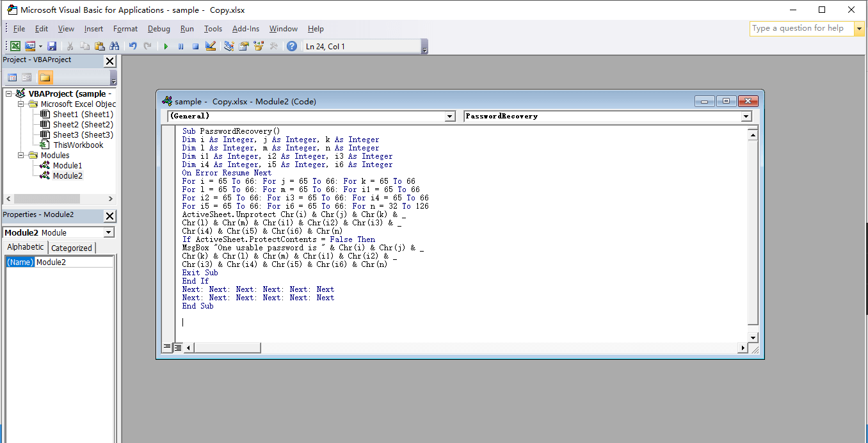Open the Insert object dropdown arrow in toolbar

click(x=40, y=46)
